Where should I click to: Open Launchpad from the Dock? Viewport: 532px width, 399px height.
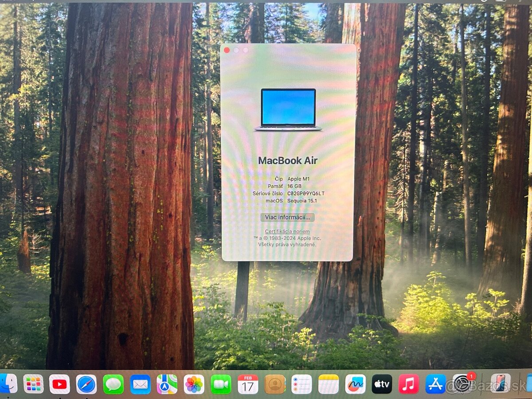click(33, 384)
